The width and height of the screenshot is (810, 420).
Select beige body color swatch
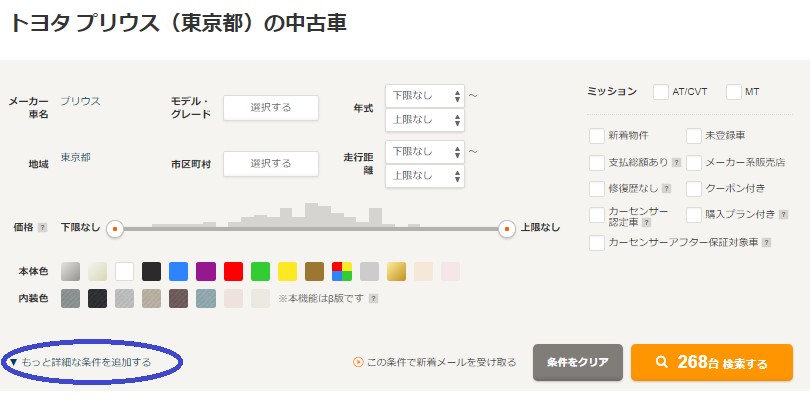[424, 271]
